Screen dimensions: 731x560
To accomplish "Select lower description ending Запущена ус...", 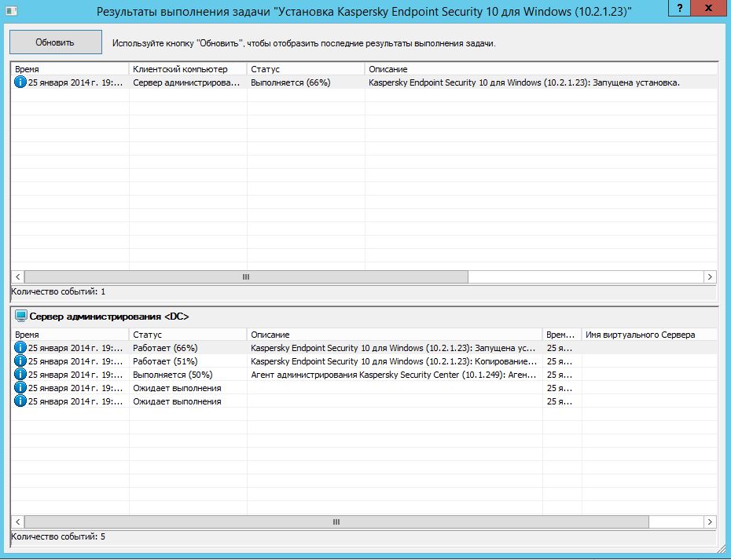I will click(x=393, y=348).
